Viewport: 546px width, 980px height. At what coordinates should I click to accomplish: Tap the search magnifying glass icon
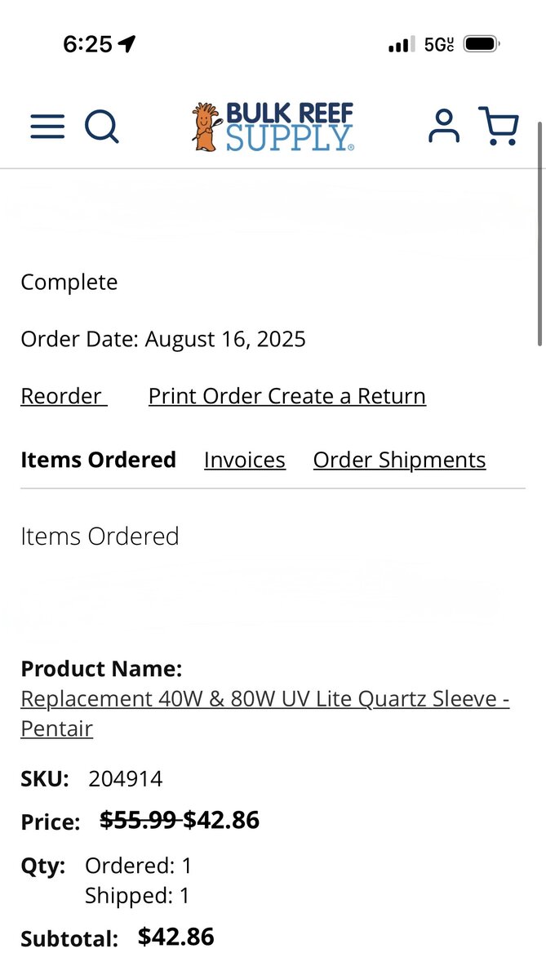point(102,127)
